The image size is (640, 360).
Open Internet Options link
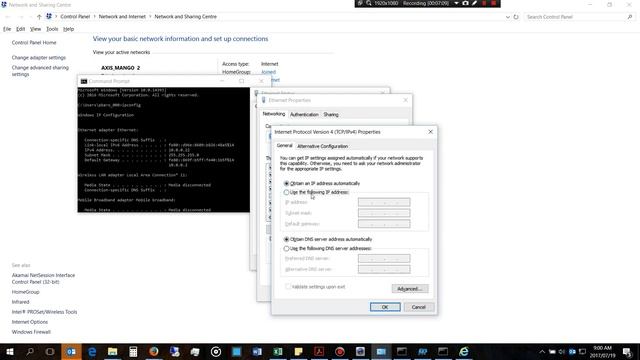click(30, 322)
